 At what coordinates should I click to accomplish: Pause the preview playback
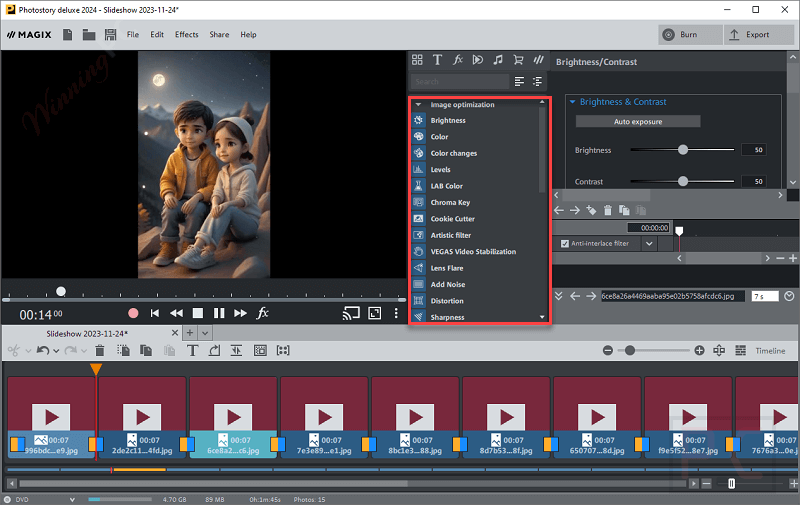pos(219,313)
